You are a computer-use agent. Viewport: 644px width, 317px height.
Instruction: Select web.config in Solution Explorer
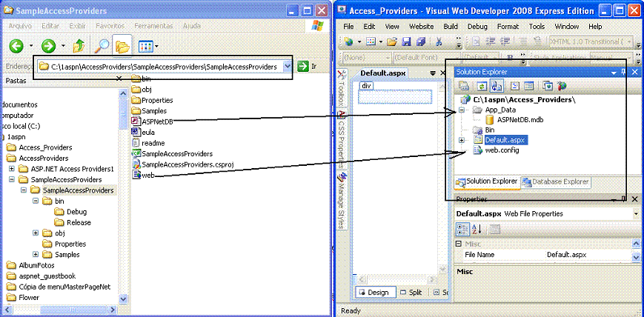[496, 150]
